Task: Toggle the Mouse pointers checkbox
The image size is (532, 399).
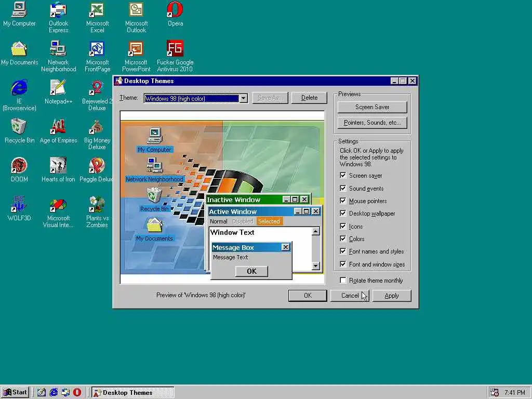Action: point(343,201)
